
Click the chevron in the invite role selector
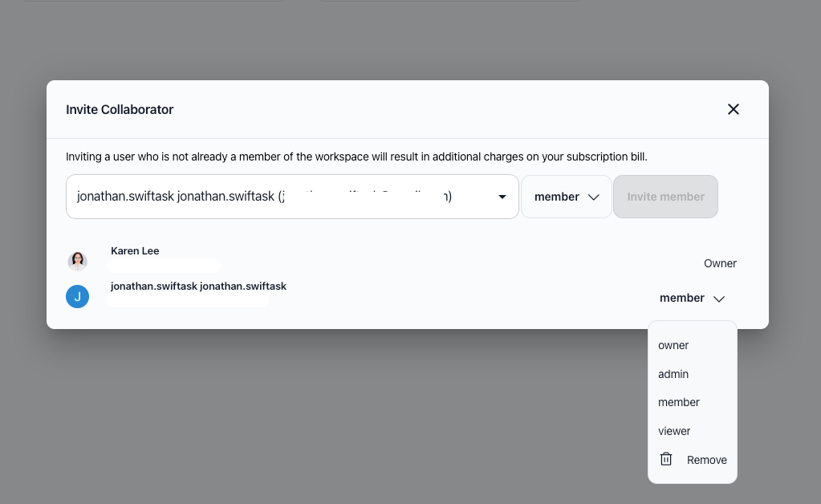pyautogui.click(x=593, y=197)
